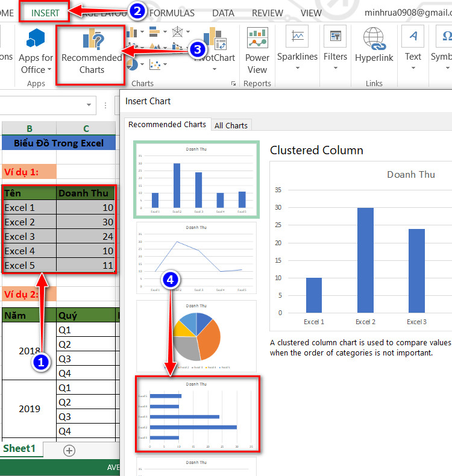Select the Pie chart icon in ribbon
This screenshot has height=476, width=452.
(133, 64)
